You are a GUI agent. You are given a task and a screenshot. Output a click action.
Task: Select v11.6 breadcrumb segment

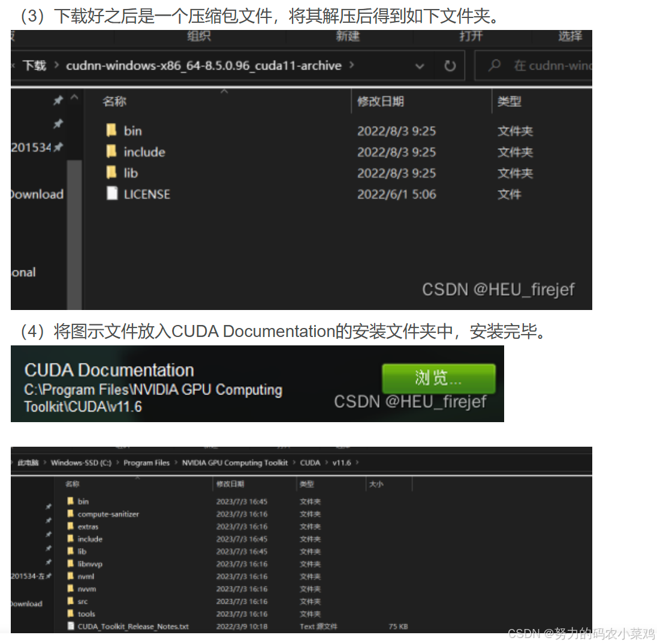click(x=342, y=463)
